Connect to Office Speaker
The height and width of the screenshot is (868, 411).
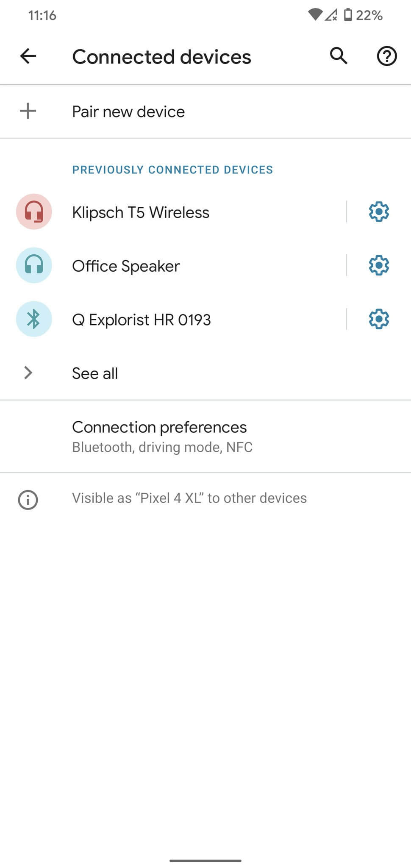pos(126,266)
